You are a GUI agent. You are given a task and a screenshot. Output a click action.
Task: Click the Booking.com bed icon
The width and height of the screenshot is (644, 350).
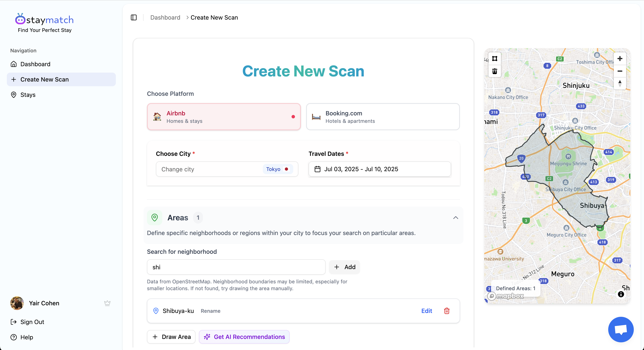click(316, 117)
